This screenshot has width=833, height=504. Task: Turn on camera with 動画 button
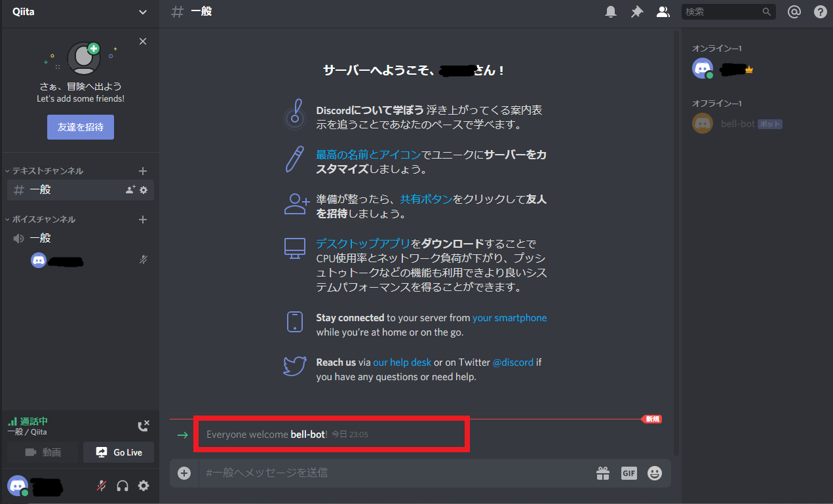(x=43, y=452)
